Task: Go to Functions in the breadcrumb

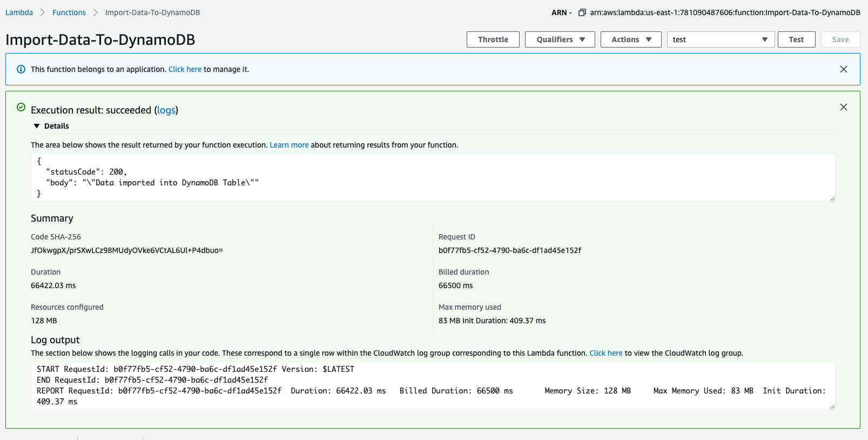Action: tap(69, 12)
